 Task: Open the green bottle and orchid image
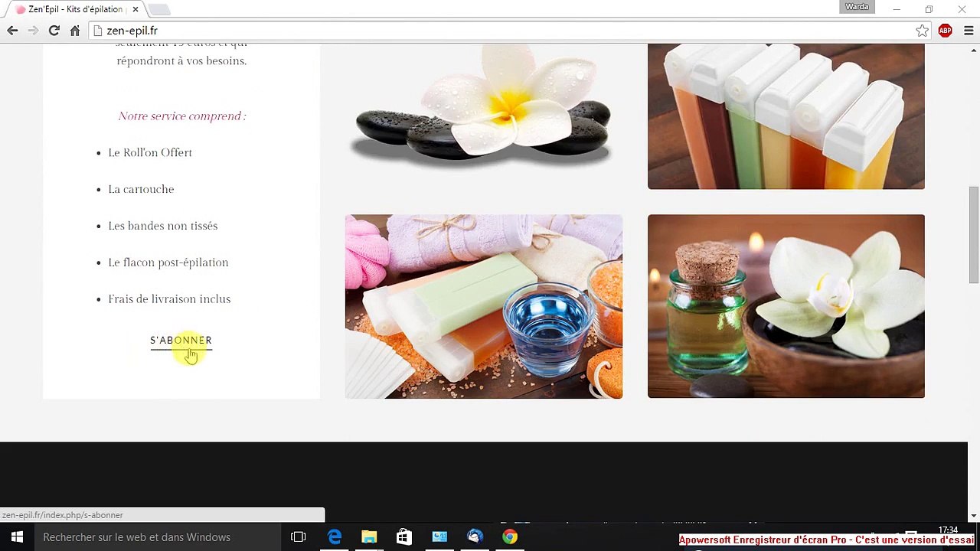786,306
